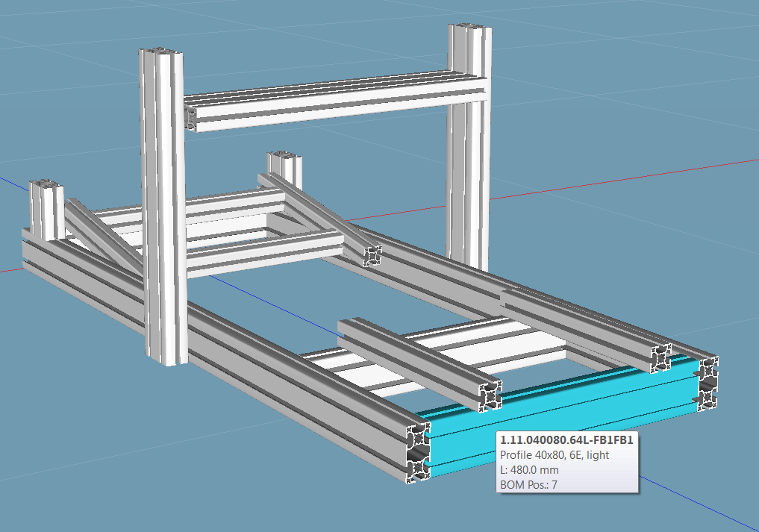Pick the top crossbeam joining tall posts
This screenshot has width=759, height=532.
(x=336, y=101)
